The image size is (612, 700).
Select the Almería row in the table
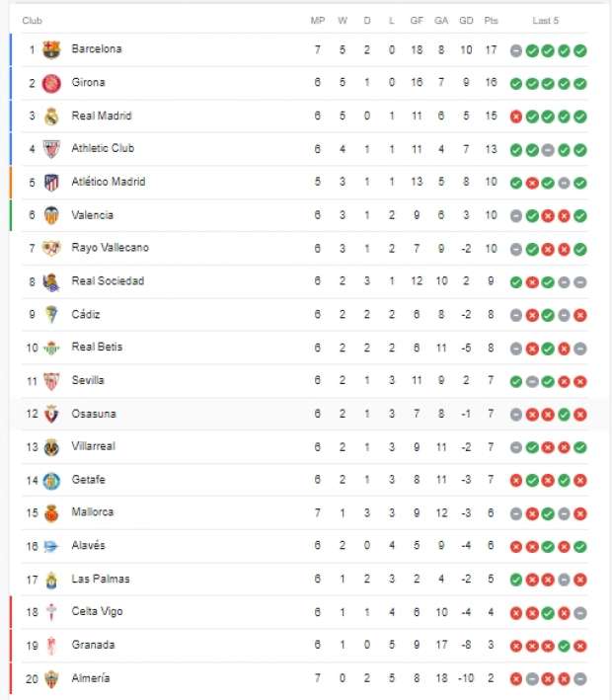pyautogui.click(x=296, y=678)
